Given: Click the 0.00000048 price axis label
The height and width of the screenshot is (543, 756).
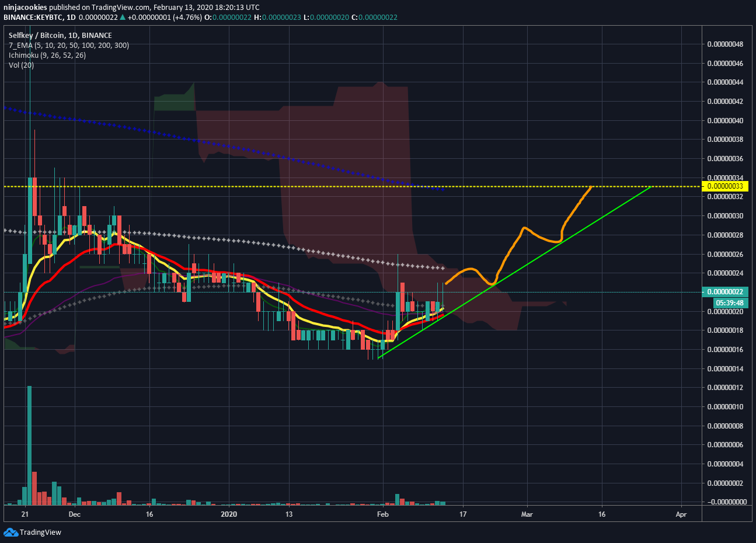Looking at the screenshot, I should coord(726,44).
